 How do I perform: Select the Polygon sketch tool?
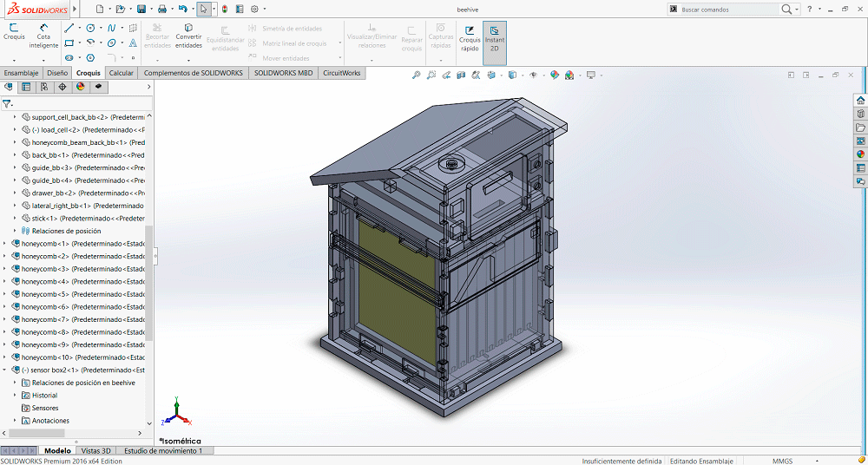[x=90, y=57]
